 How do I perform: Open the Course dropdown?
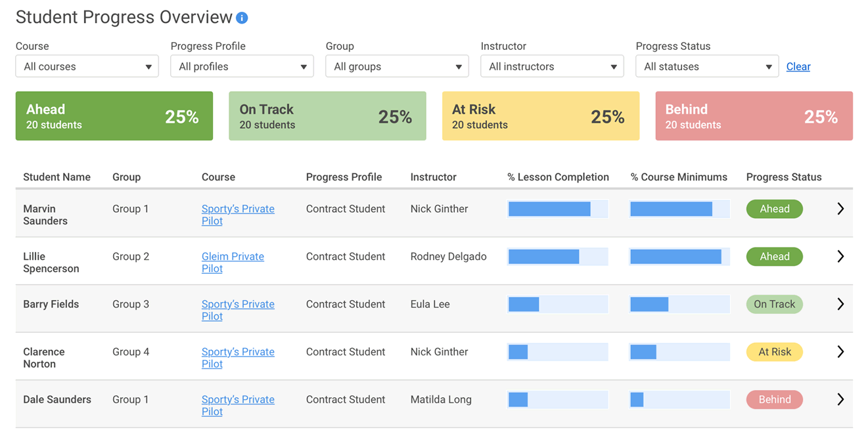click(x=87, y=66)
